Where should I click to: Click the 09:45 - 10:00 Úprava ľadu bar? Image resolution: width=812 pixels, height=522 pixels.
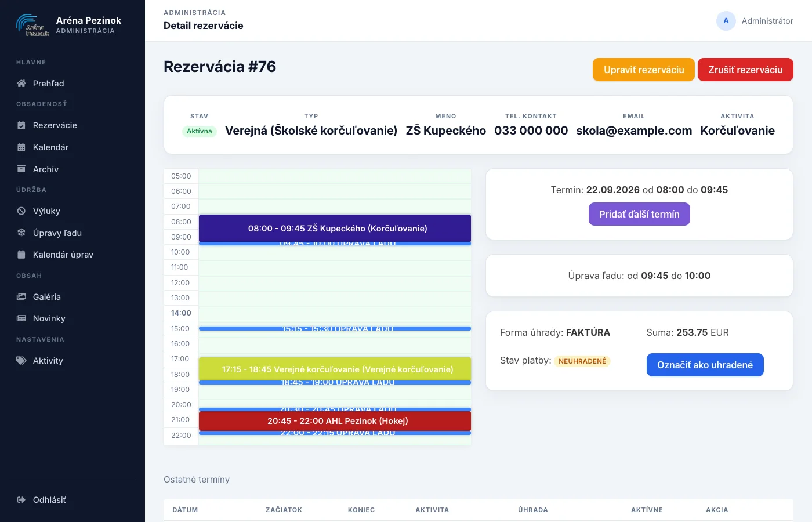335,244
